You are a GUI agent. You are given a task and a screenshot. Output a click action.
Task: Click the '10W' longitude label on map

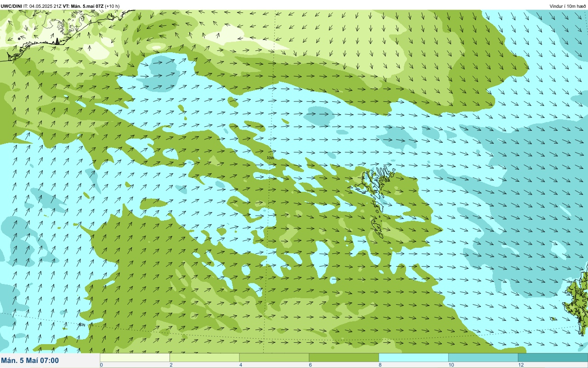(270, 158)
